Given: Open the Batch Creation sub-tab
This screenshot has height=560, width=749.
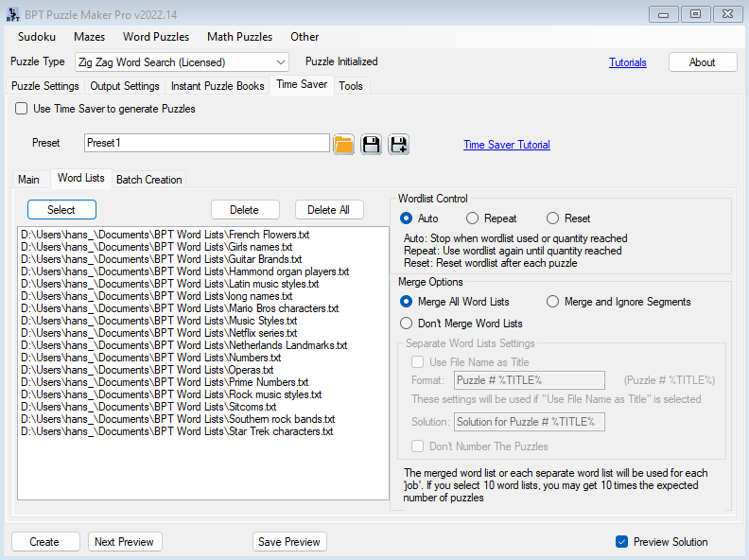Looking at the screenshot, I should pyautogui.click(x=149, y=180).
